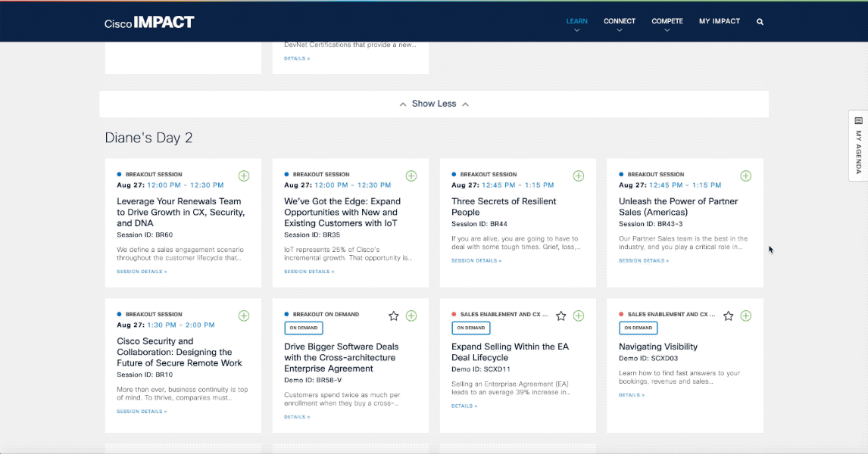The image size is (868, 454).
Task: Click the title Cisco Security and Collaboration
Action: point(180,353)
